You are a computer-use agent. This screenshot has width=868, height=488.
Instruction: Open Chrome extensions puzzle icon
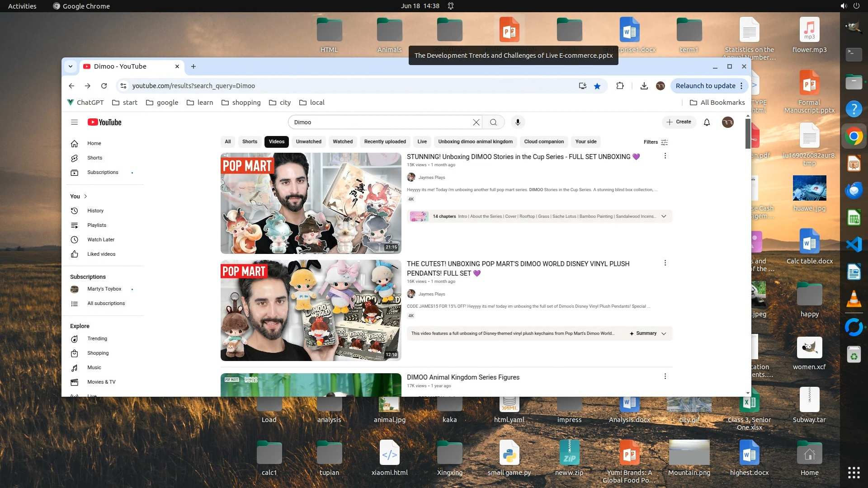620,86
